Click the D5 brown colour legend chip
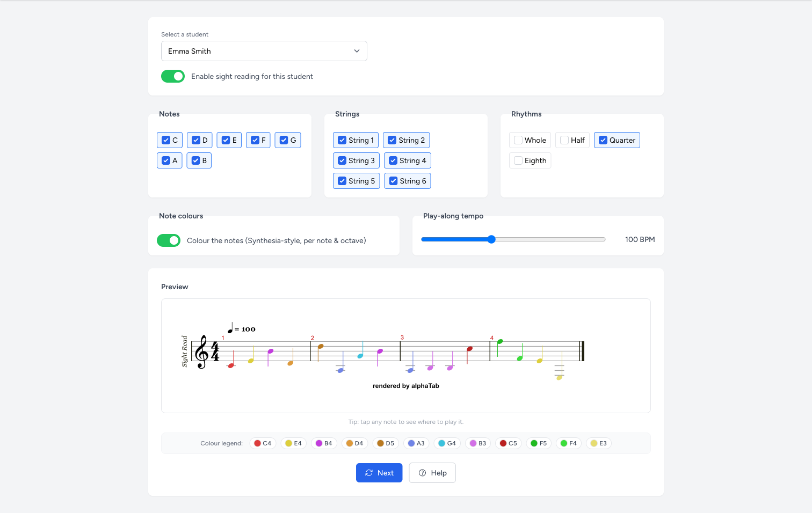The width and height of the screenshot is (812, 513). 386,443
